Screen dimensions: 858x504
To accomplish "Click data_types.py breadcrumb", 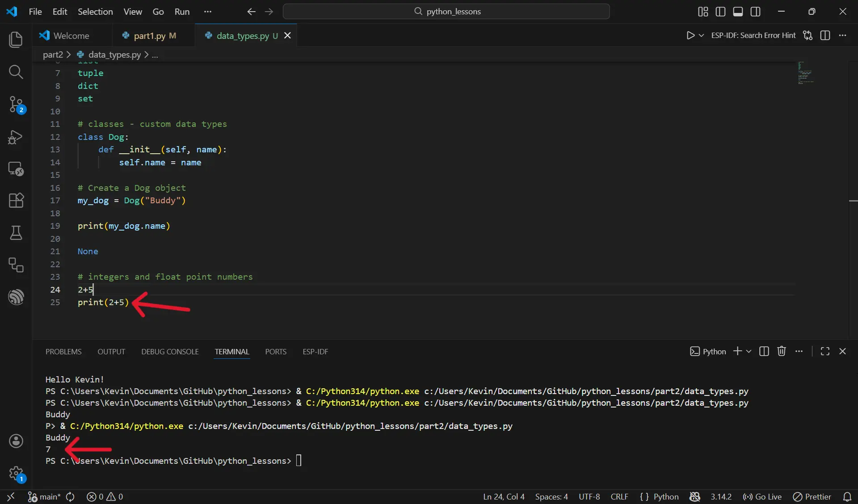I will 114,55.
